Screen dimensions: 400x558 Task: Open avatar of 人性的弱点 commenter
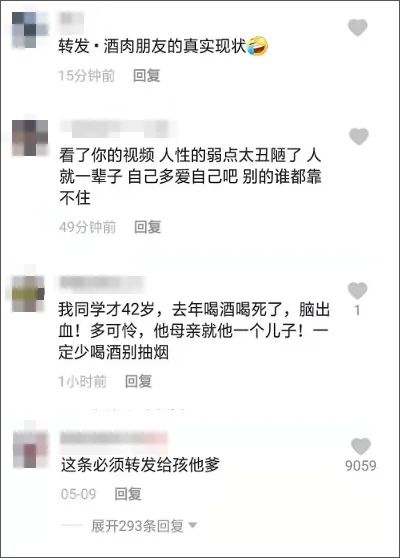(30, 138)
